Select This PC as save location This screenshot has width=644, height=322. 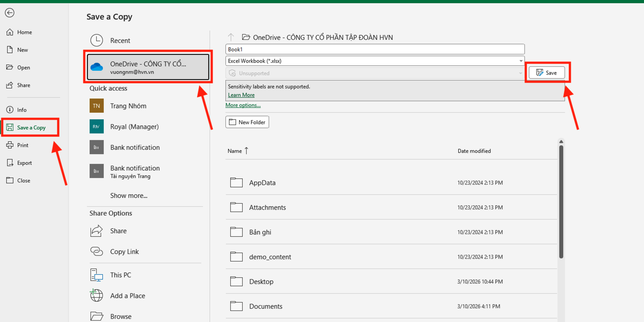(120, 275)
